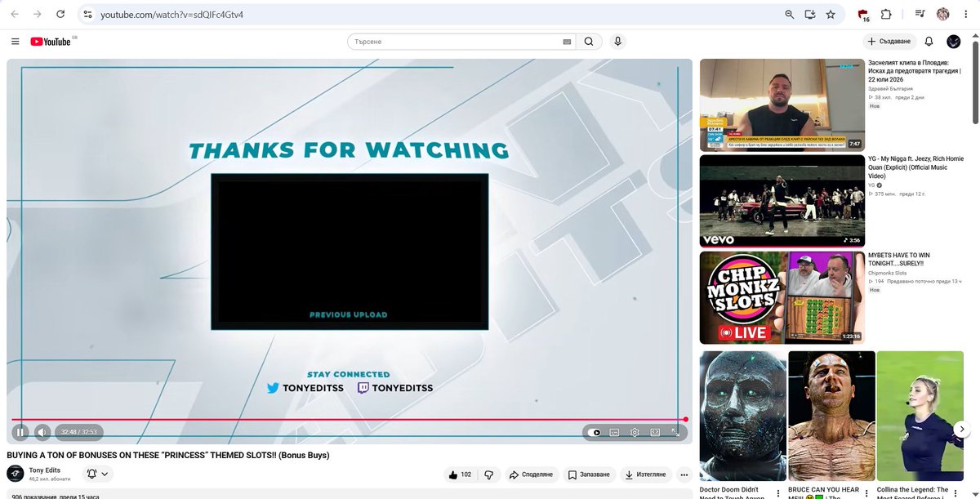980x499 pixels.
Task: Dislike the video
Action: 489,474
